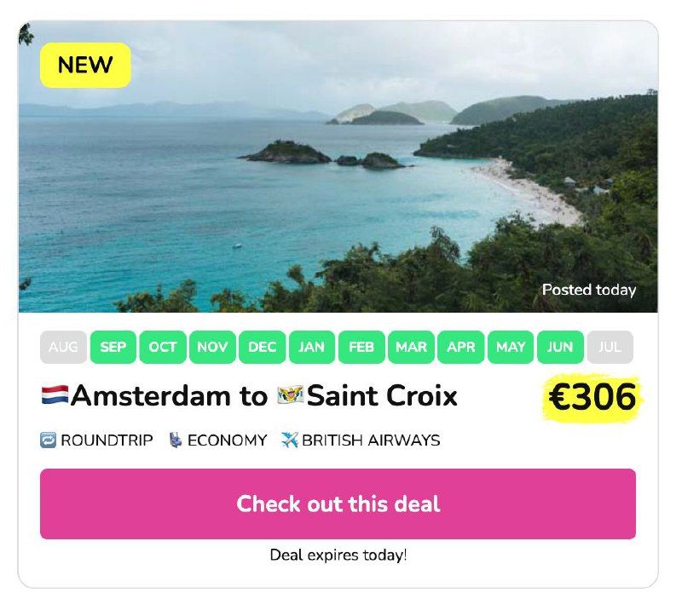
Task: Click the roundtrip arrows icon
Action: pyautogui.click(x=48, y=440)
